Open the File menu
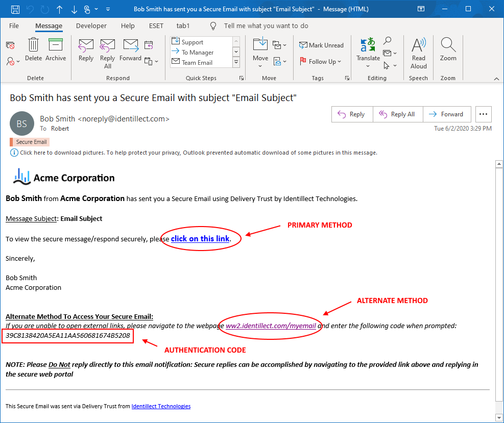 [x=14, y=26]
